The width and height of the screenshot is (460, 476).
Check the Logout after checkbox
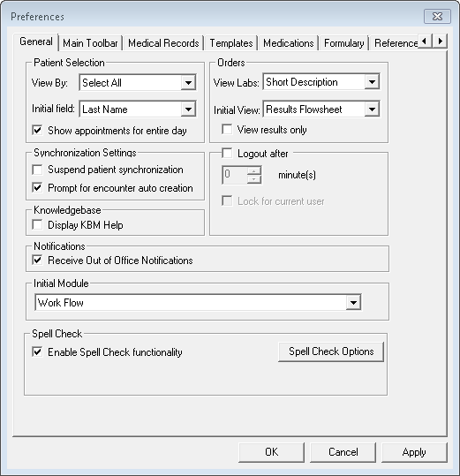[x=227, y=154]
